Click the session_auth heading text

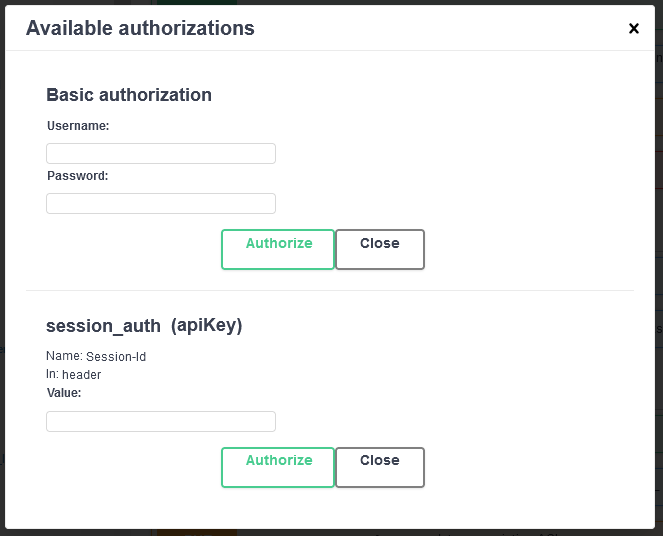[x=104, y=325]
